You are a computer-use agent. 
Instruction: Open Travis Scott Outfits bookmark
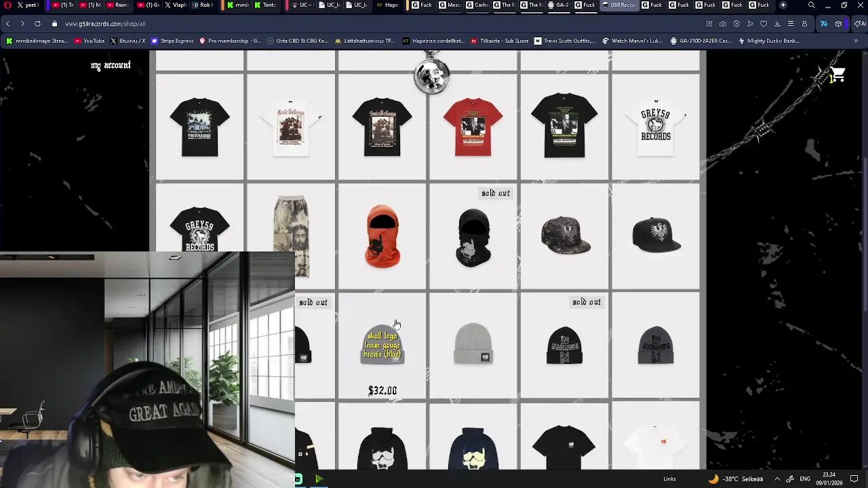coord(565,41)
